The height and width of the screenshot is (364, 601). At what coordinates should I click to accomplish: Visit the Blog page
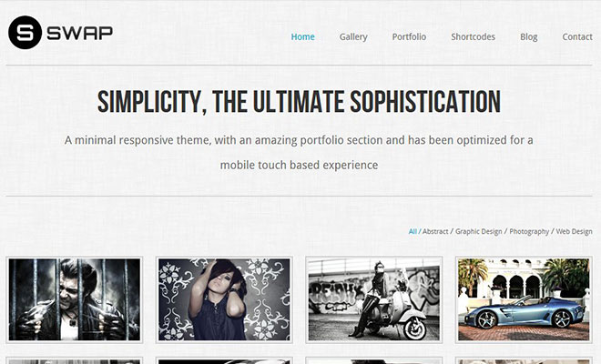coord(528,36)
